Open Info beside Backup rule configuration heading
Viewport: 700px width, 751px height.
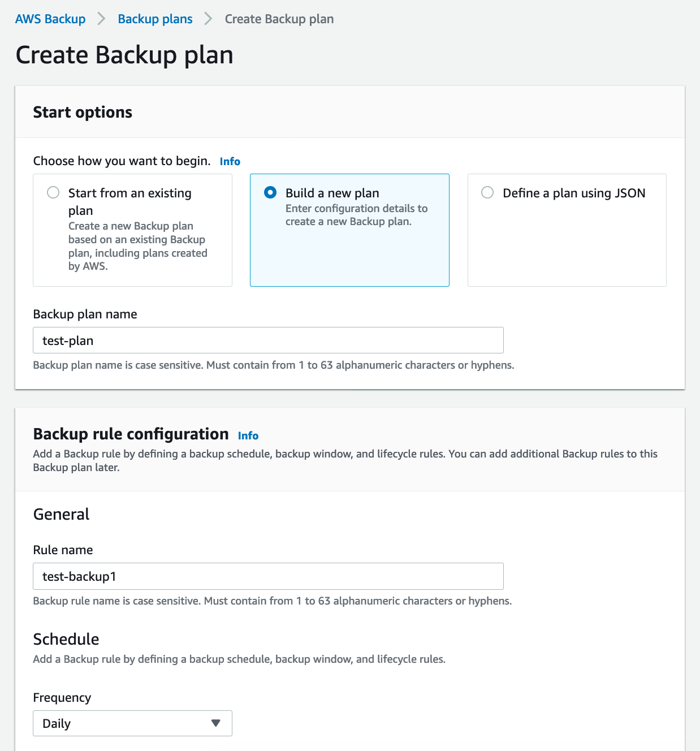click(248, 436)
